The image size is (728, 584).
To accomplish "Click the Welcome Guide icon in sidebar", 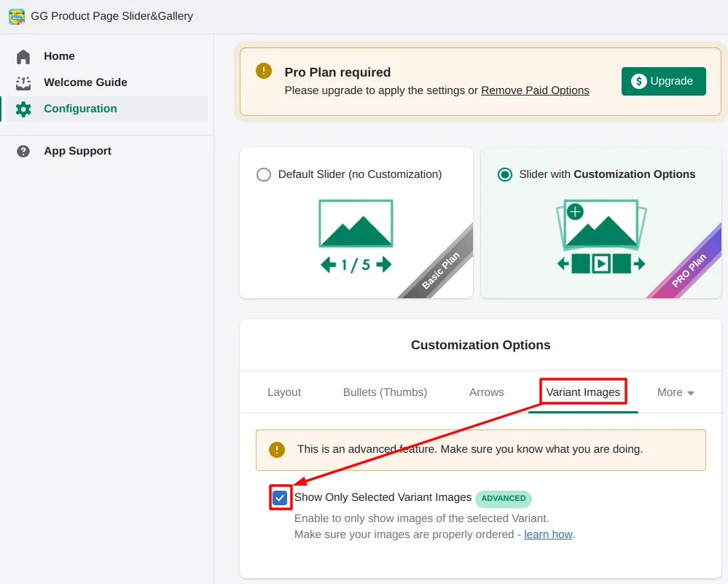I will (23, 82).
